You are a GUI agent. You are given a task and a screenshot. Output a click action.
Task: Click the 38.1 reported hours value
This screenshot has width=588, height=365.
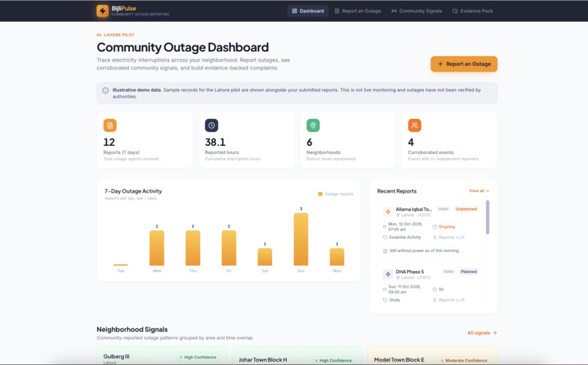point(215,142)
